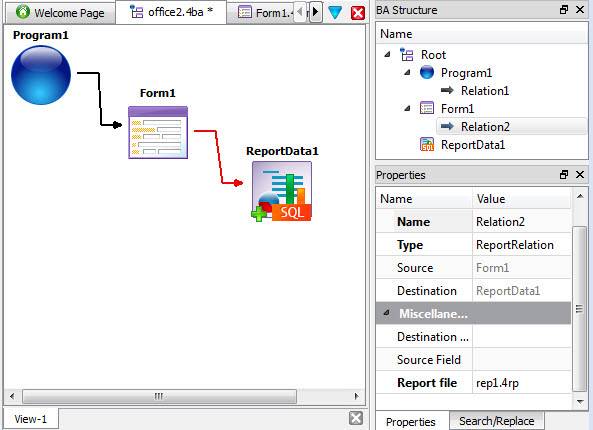The height and width of the screenshot is (430, 593).
Task: Collapse the Program1 tree node
Action: pos(407,72)
